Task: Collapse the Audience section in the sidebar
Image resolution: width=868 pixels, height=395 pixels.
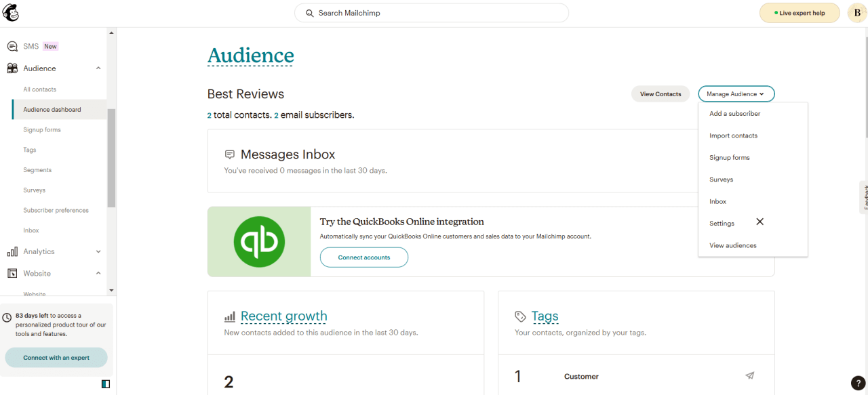Action: click(98, 68)
